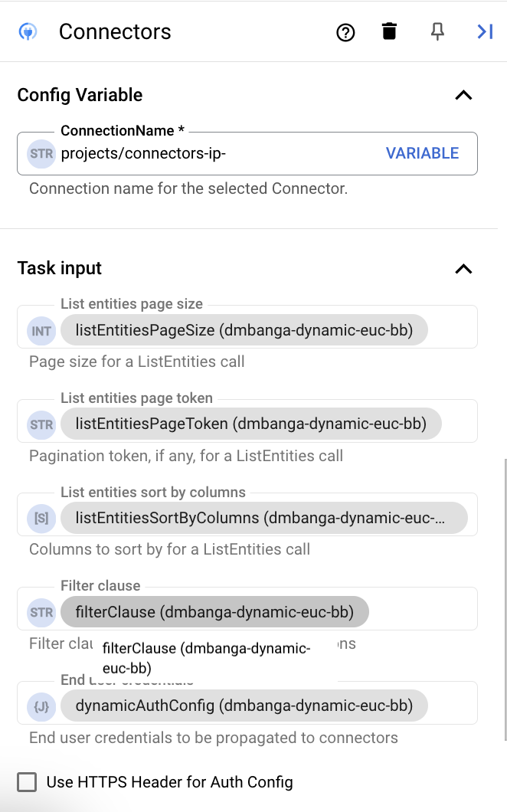Click the VARIABLE button
The height and width of the screenshot is (812, 507).
pyautogui.click(x=422, y=153)
